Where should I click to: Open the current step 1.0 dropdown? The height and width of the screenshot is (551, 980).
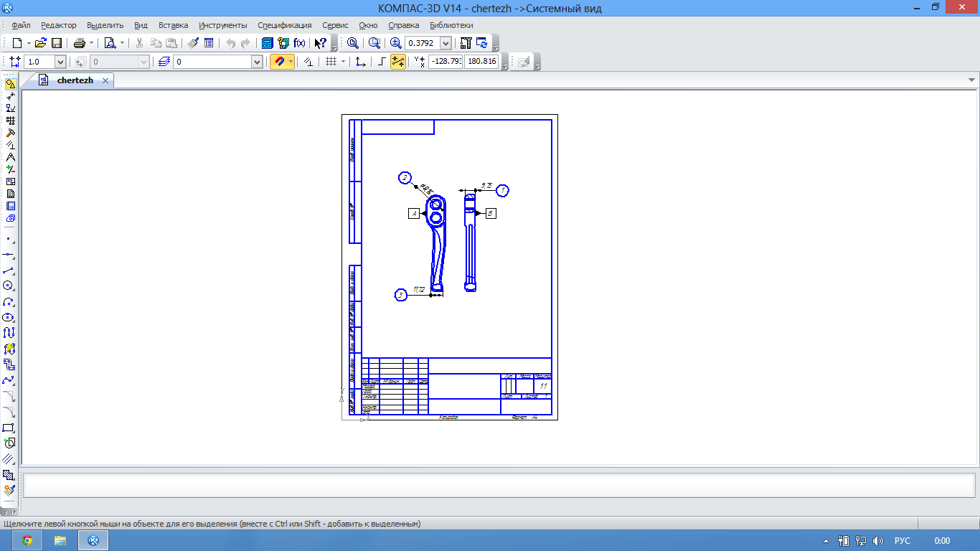60,62
